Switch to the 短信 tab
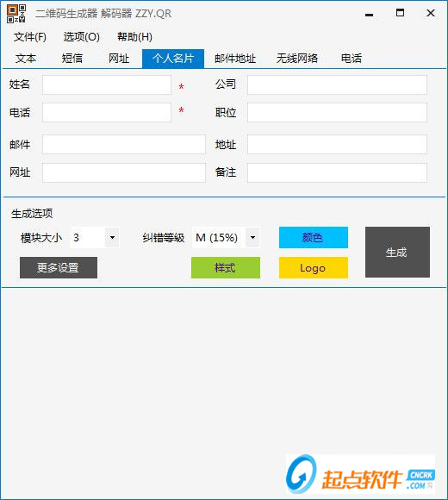The image size is (448, 500). coord(72,59)
